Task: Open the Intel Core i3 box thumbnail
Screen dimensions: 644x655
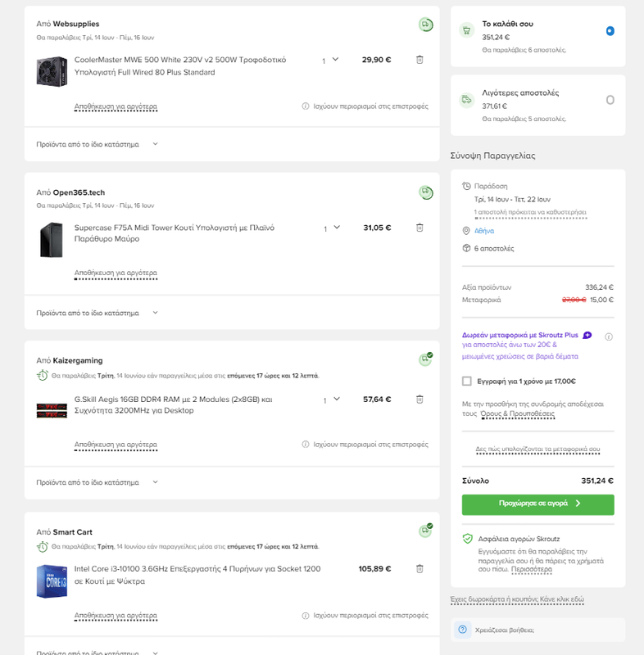Action: (52, 581)
